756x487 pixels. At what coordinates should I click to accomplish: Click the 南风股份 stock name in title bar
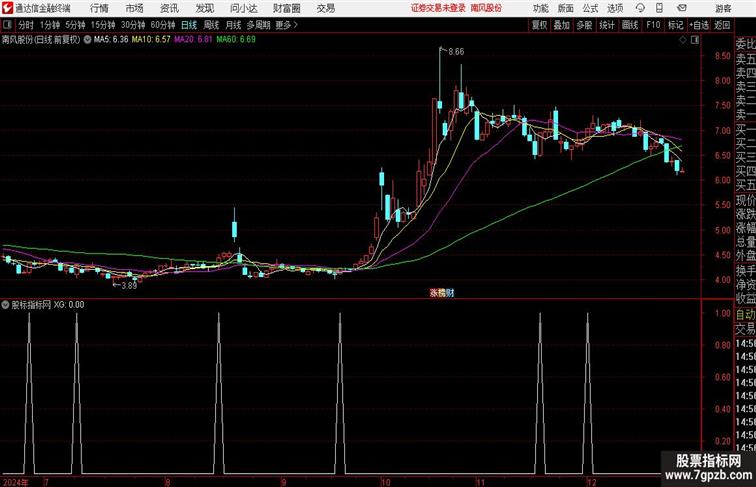pyautogui.click(x=486, y=8)
